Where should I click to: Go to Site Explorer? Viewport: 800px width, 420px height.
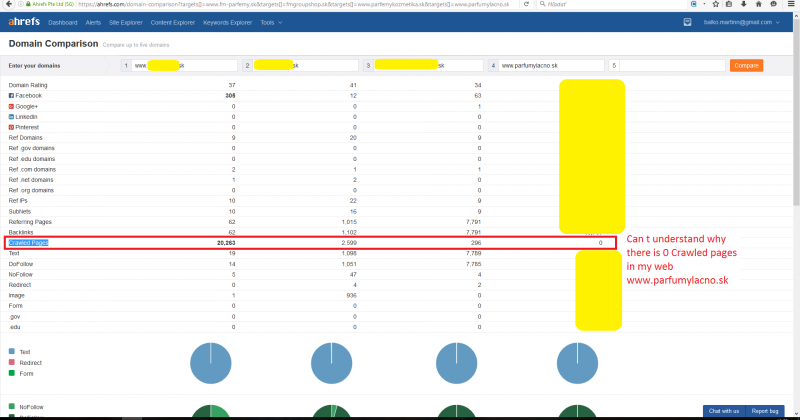point(125,22)
